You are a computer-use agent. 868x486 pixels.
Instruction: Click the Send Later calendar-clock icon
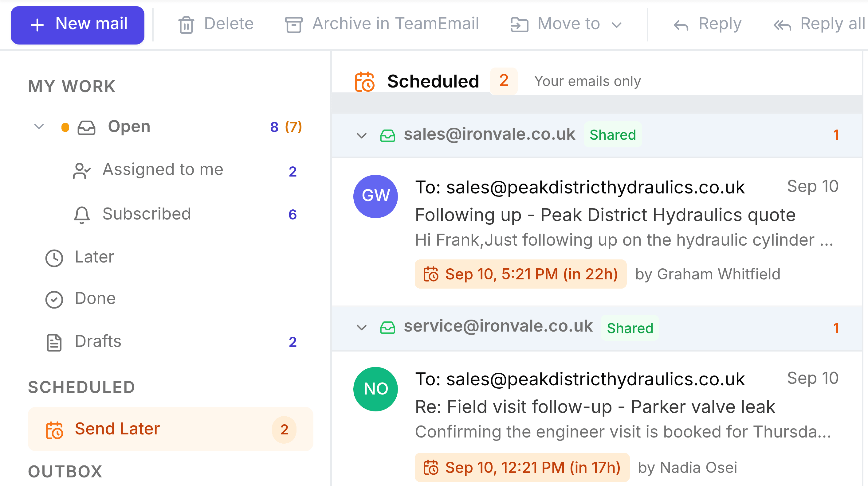tap(54, 430)
